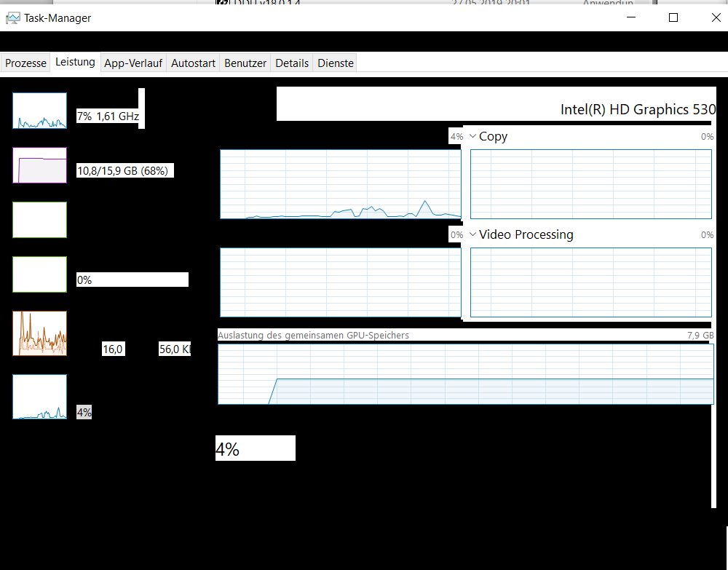Switch to the Benutzer tab
728x570 pixels.
click(x=245, y=63)
